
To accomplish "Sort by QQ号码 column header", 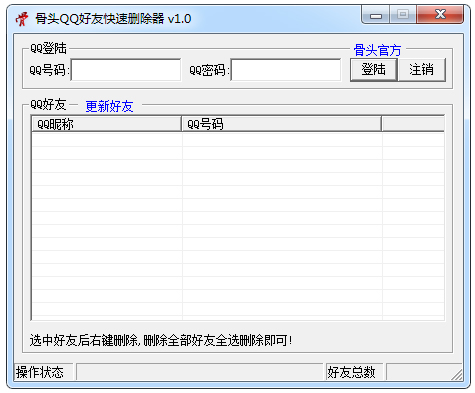I will coord(282,124).
